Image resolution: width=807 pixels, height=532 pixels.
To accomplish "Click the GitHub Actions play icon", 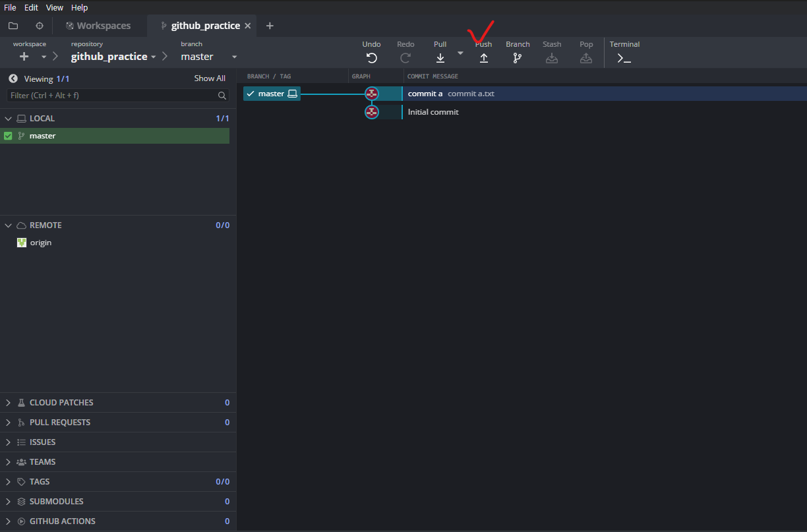I will tap(21, 521).
